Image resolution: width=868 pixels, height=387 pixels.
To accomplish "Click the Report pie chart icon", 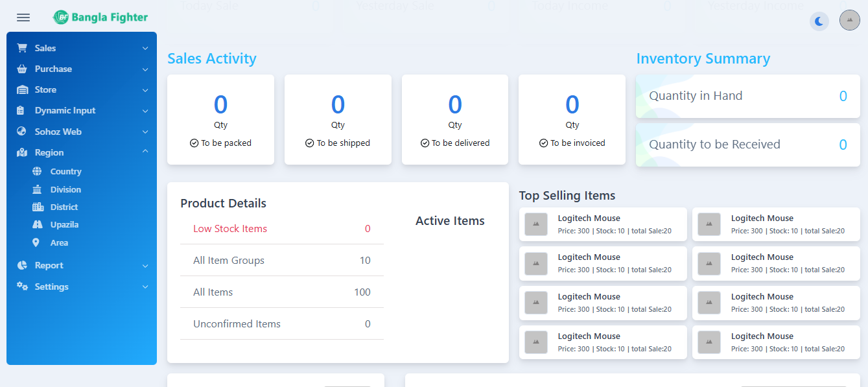I will pos(22,265).
